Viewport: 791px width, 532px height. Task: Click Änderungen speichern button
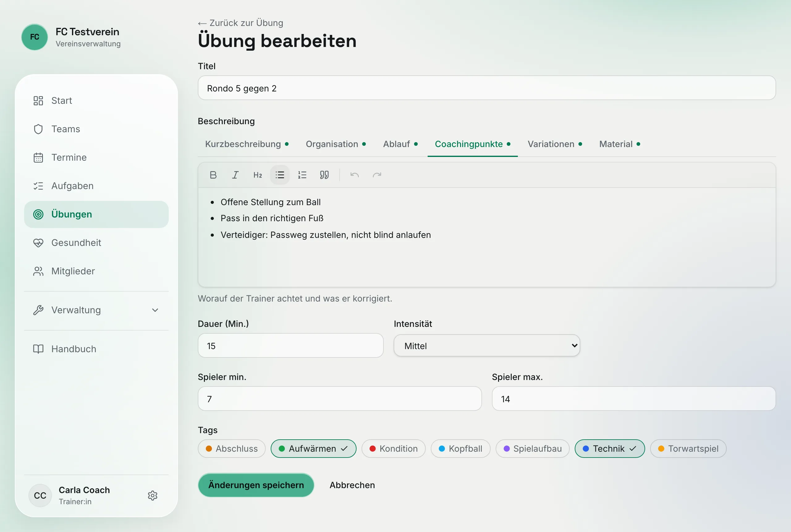[x=256, y=485]
